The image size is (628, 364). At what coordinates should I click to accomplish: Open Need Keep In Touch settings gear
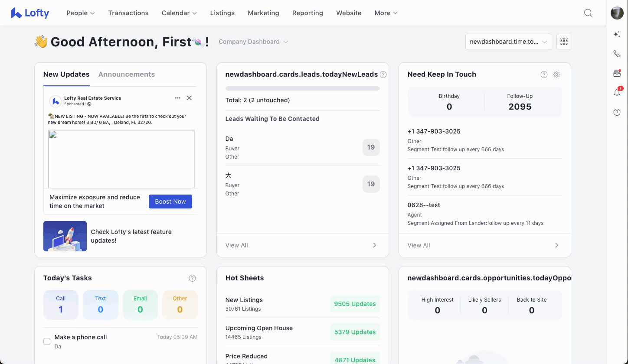[x=556, y=75]
